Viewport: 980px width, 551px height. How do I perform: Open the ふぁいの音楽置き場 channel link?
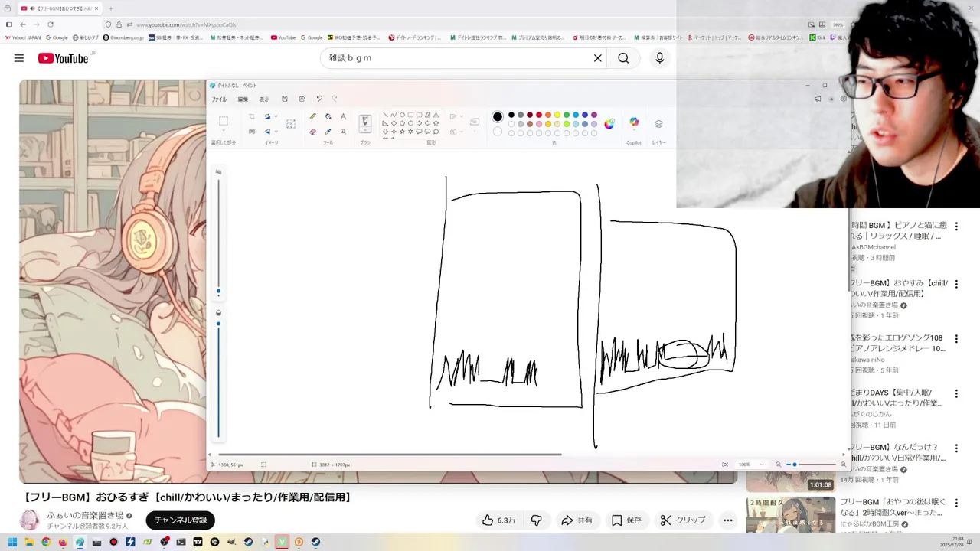(x=85, y=516)
